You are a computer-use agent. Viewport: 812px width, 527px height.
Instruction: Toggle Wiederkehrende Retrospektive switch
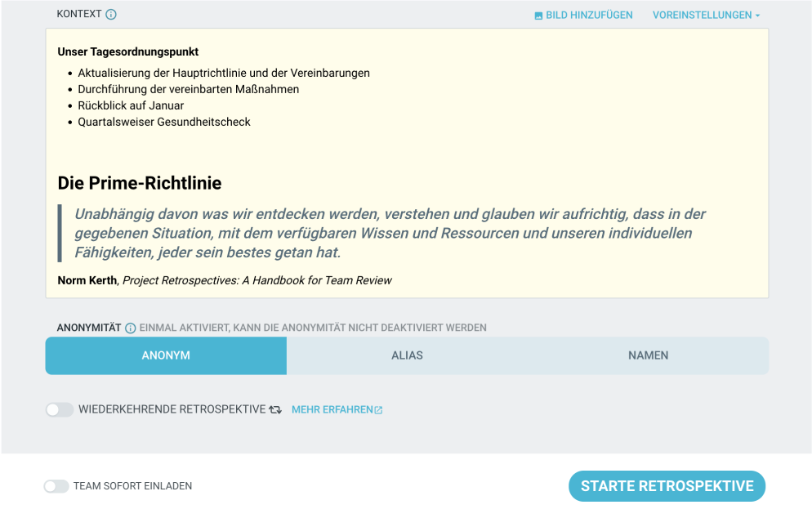click(60, 410)
